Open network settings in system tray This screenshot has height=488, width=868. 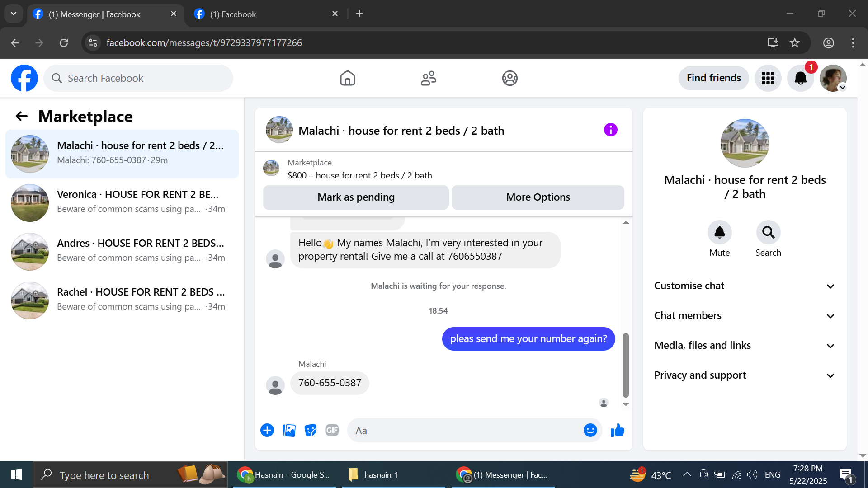tap(736, 474)
